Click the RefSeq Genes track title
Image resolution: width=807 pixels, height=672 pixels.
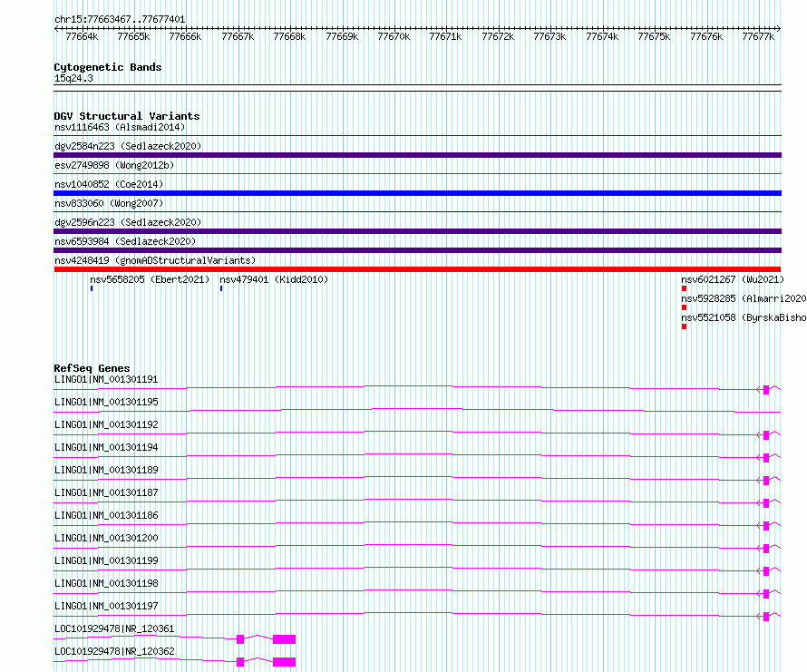(92, 368)
